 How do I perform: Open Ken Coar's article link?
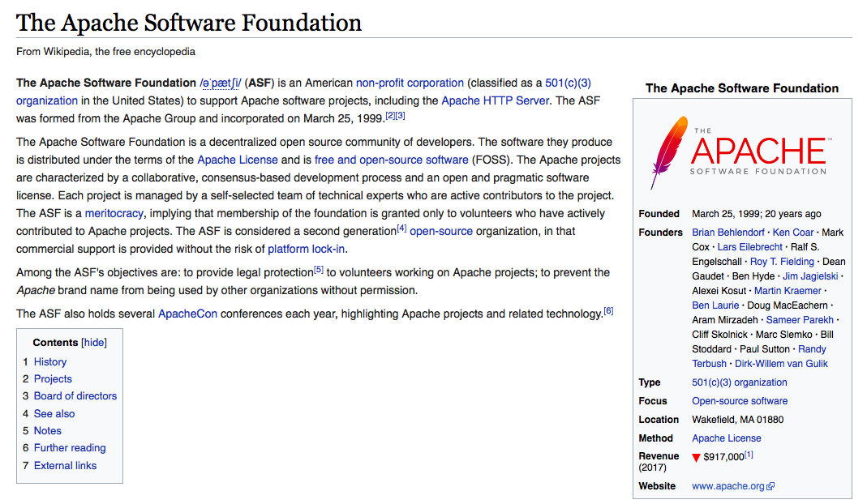tap(793, 233)
